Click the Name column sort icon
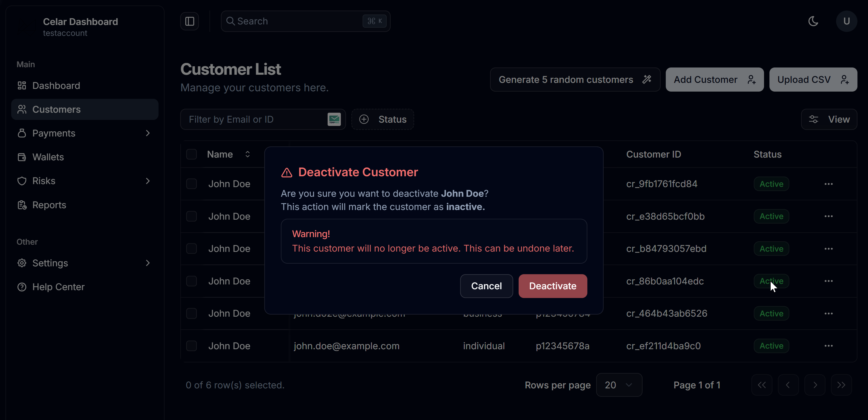The width and height of the screenshot is (868, 420). tap(248, 154)
